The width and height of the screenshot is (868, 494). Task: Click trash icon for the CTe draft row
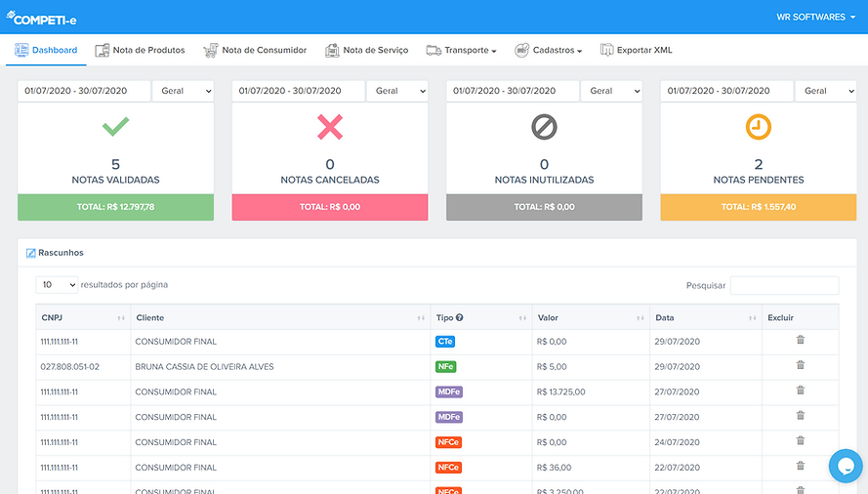click(x=800, y=340)
